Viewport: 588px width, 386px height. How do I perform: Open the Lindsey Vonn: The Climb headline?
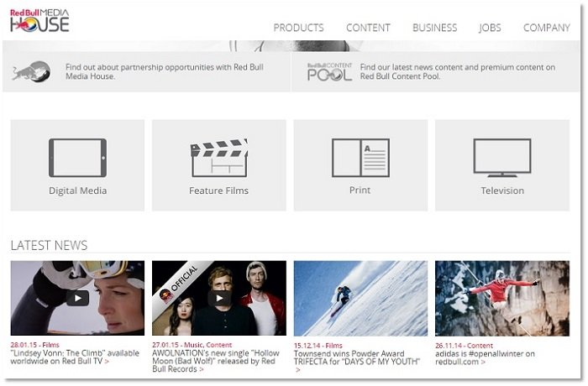[75, 357]
